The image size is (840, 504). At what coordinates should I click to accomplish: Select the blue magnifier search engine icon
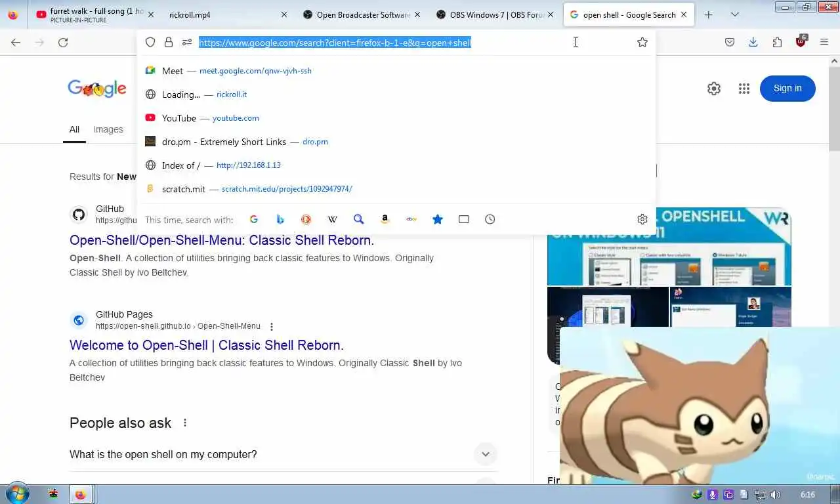click(358, 219)
